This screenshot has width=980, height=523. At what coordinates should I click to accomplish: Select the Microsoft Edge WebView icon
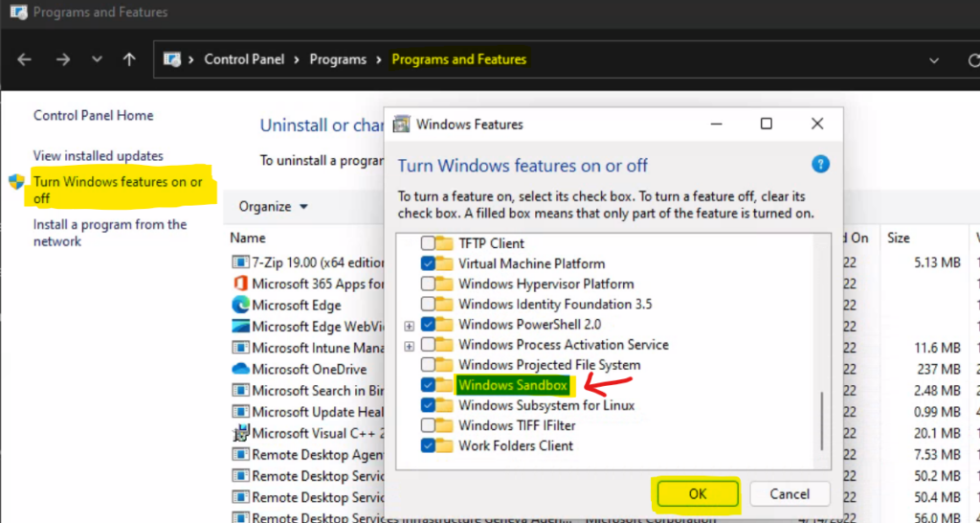click(x=240, y=327)
